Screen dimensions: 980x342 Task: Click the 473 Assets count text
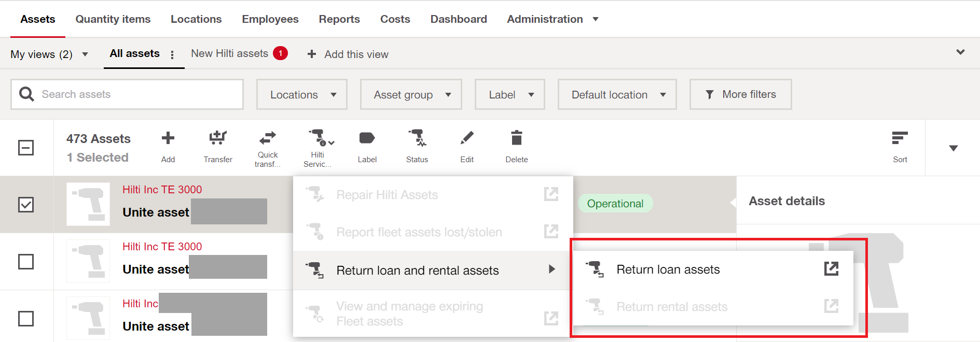[99, 139]
